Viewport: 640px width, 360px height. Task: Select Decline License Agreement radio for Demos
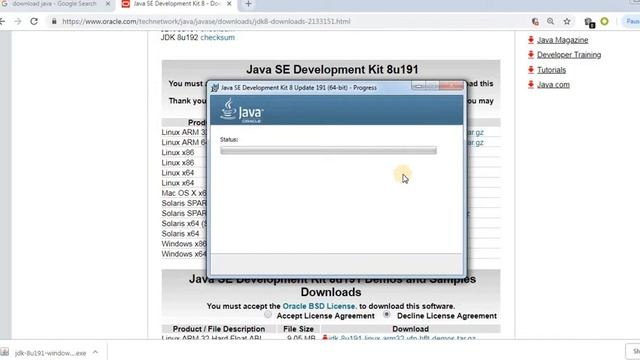click(387, 315)
